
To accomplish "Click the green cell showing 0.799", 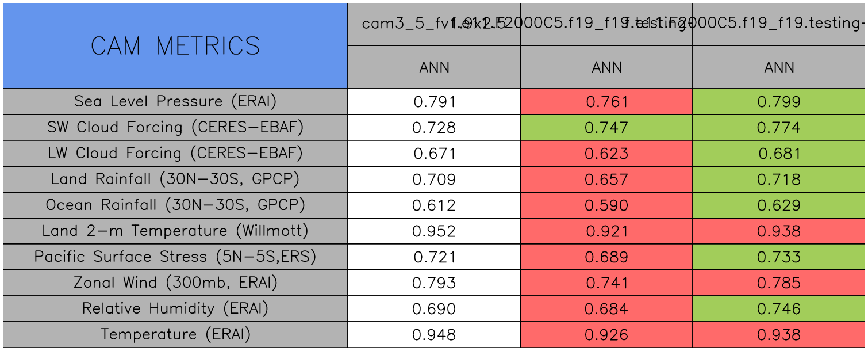I will click(779, 102).
